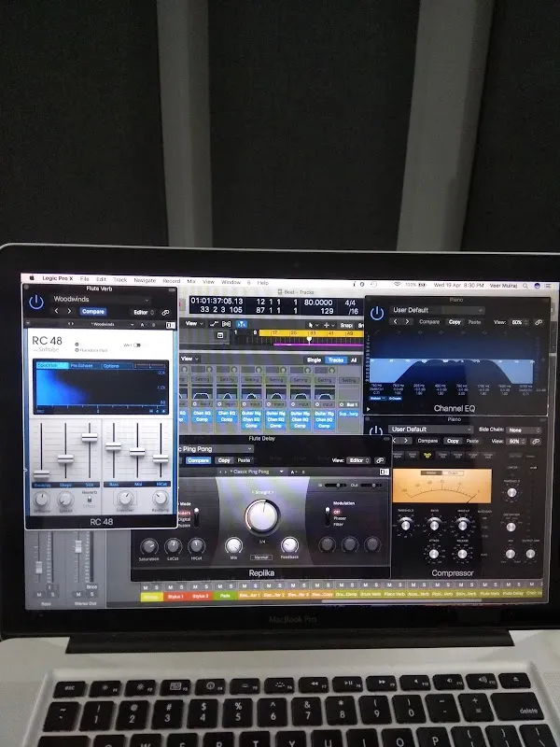
Task: Click the Channel EQ play disclosure triangle
Action: [369, 409]
